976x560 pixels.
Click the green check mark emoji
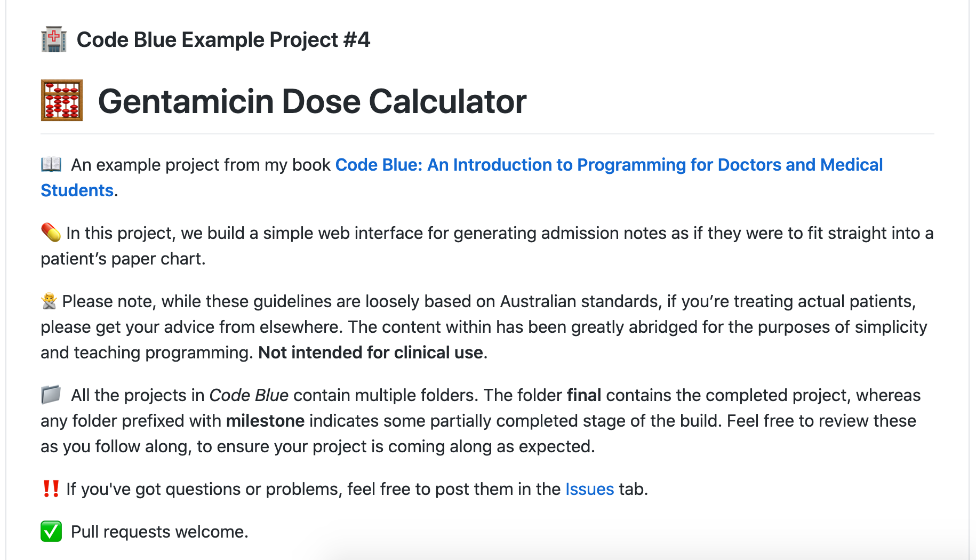51,531
